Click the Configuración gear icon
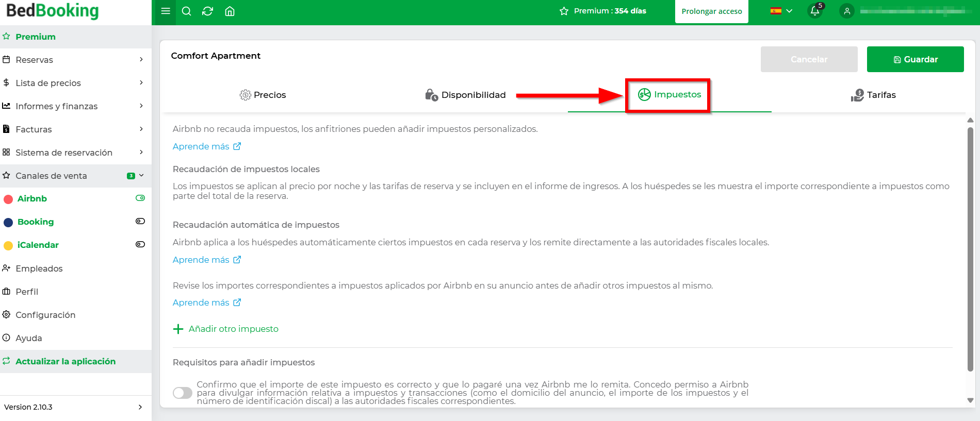Viewport: 980px width, 421px height. 6,314
